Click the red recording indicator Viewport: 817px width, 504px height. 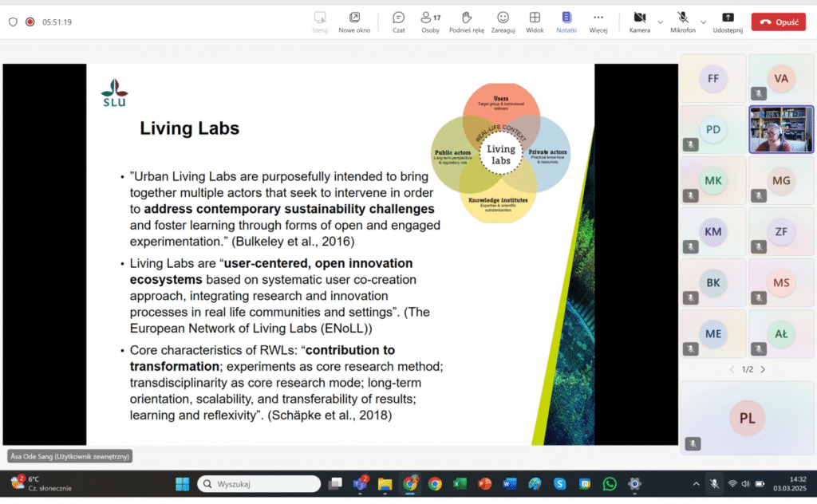coord(30,22)
